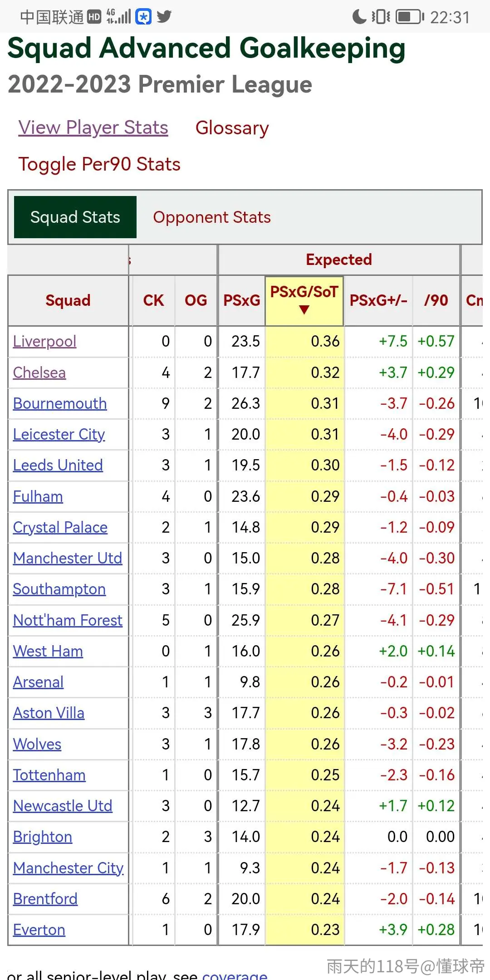Open the Manchester City squad link
Image resolution: width=490 pixels, height=980 pixels.
coord(68,868)
